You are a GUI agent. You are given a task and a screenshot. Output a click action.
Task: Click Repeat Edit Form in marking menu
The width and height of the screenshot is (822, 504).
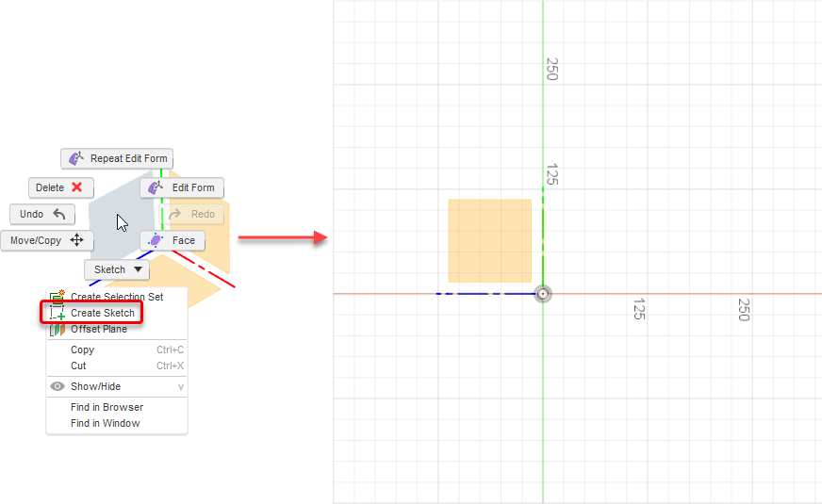click(116, 158)
